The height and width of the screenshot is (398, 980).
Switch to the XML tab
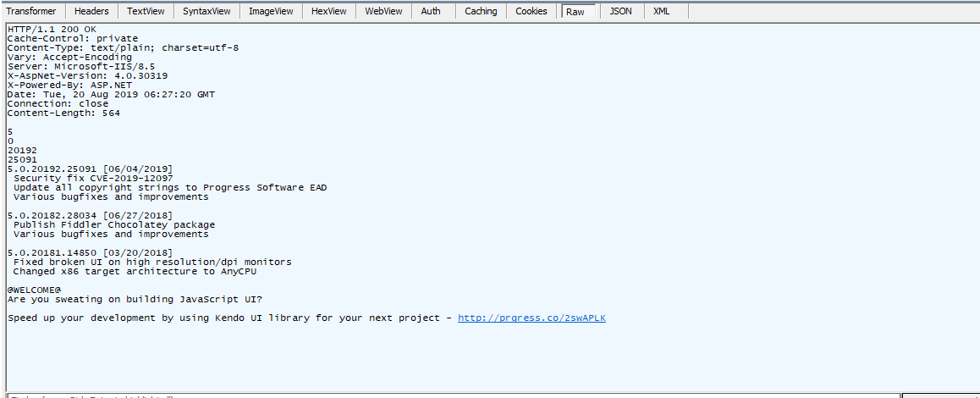(x=662, y=11)
